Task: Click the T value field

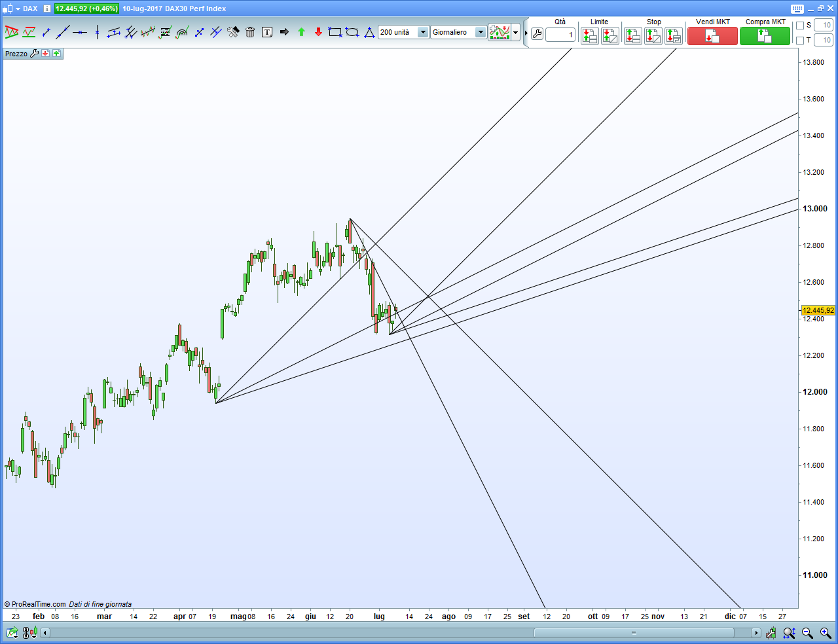Action: click(824, 40)
